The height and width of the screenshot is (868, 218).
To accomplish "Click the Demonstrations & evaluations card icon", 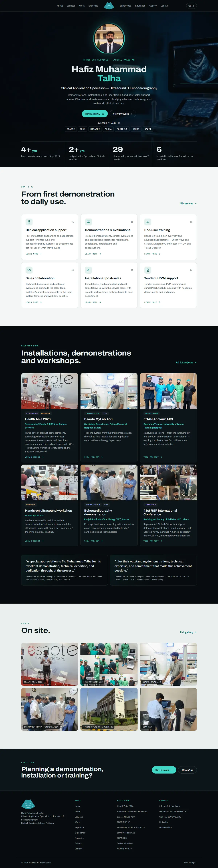I will pyautogui.click(x=88, y=222).
